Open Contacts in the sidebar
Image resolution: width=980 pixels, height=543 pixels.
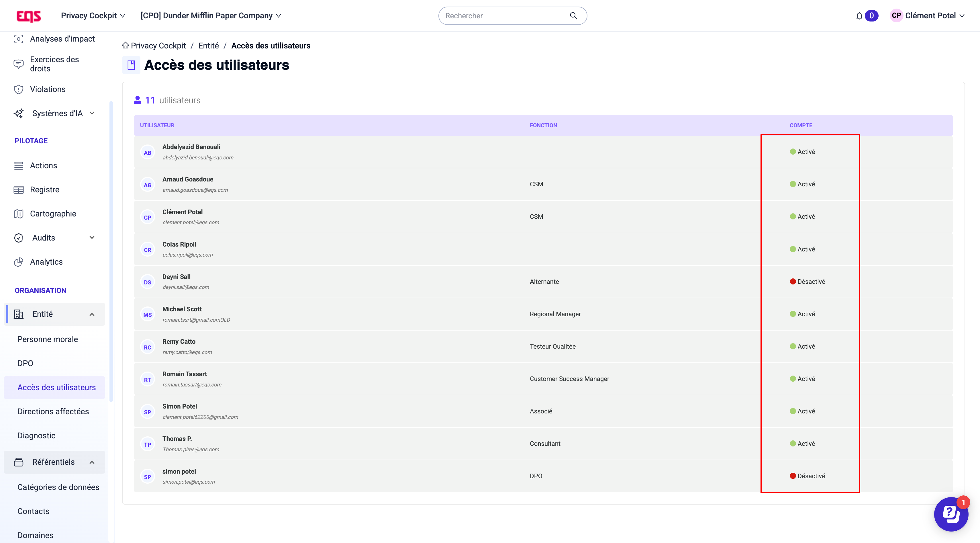click(34, 511)
